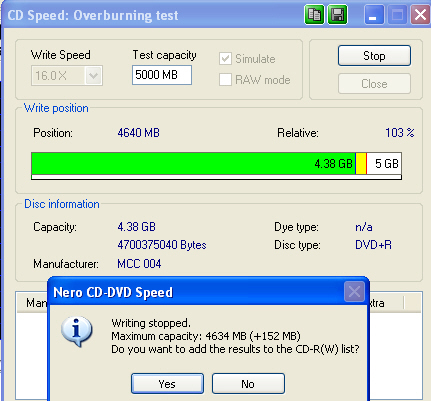The width and height of the screenshot is (431, 401).
Task: Click the Maximum capacity 4634 MB message
Action: pyautogui.click(x=206, y=336)
